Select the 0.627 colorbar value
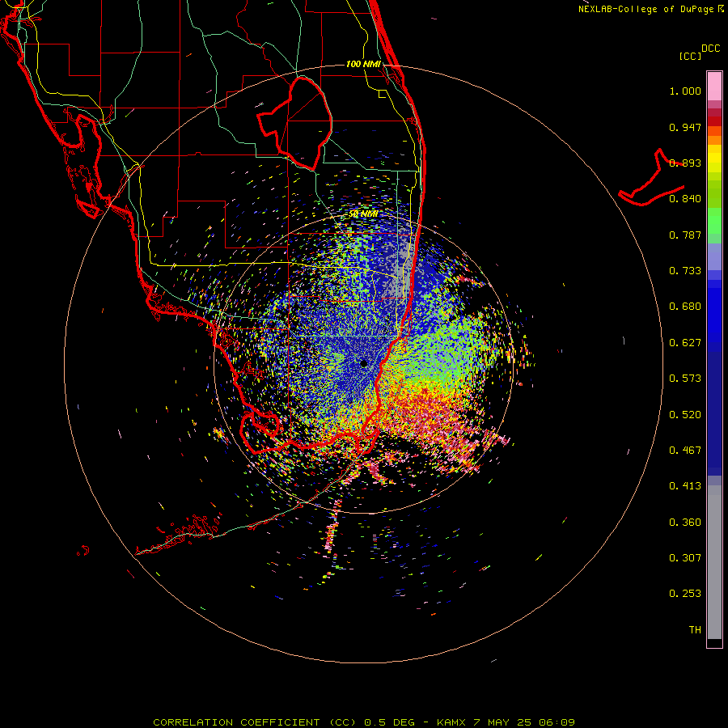 pyautogui.click(x=685, y=343)
